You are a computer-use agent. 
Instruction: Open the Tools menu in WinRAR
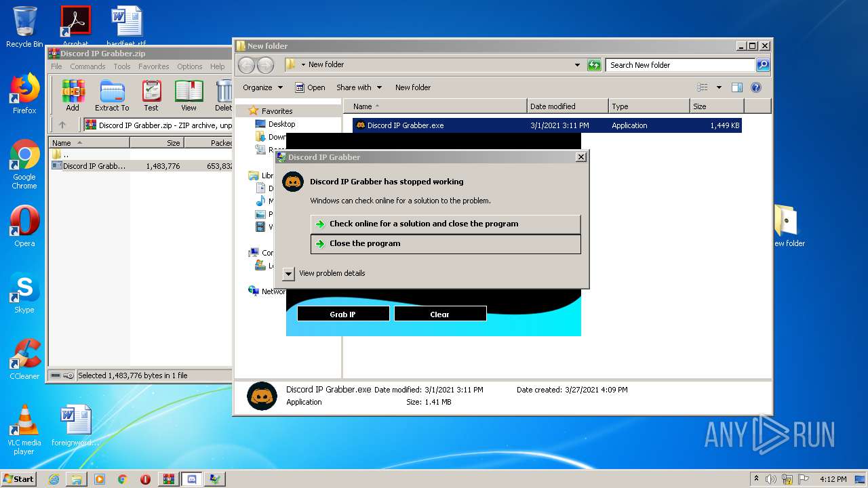pos(122,66)
